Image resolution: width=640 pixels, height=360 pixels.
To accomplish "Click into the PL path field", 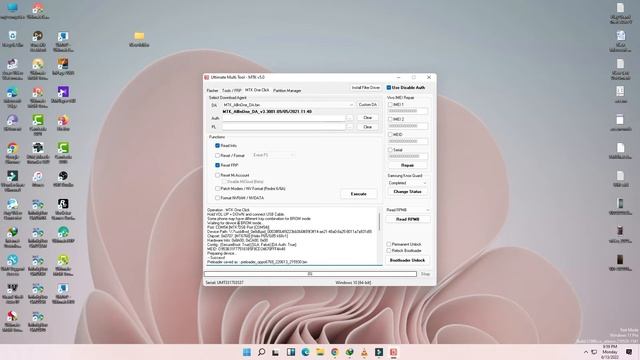I will tap(284, 127).
